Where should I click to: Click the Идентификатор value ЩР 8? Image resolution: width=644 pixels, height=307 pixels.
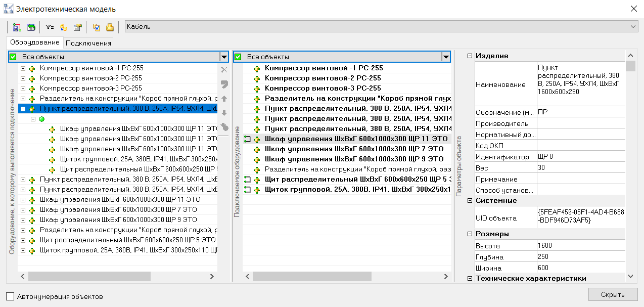click(581, 157)
